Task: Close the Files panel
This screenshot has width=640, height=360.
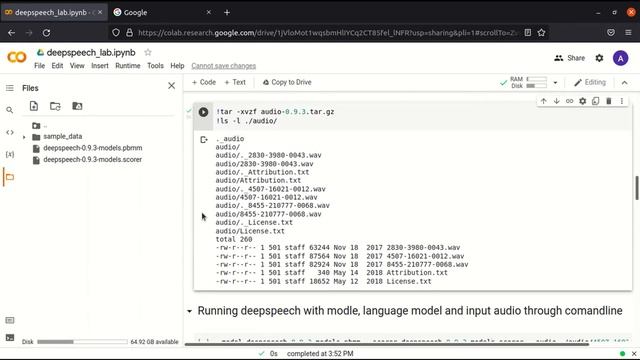Action: tap(171, 86)
